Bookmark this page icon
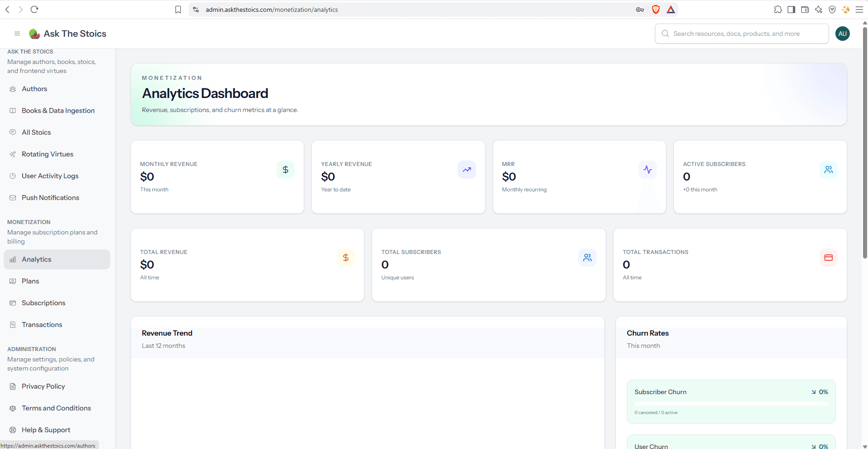 (x=178, y=10)
